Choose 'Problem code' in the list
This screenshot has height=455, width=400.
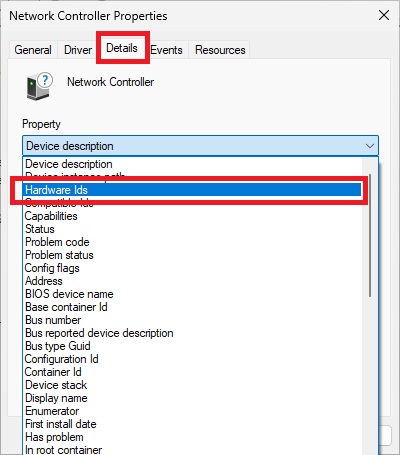(x=193, y=242)
